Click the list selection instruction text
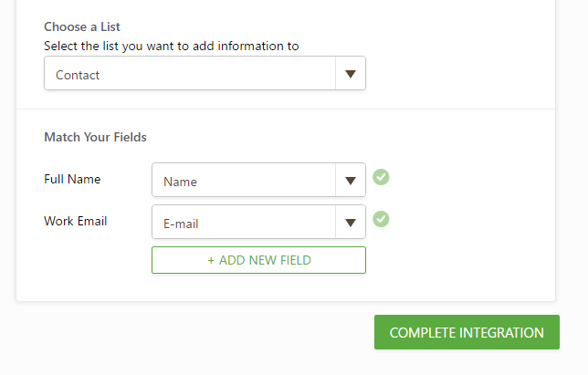 click(172, 46)
